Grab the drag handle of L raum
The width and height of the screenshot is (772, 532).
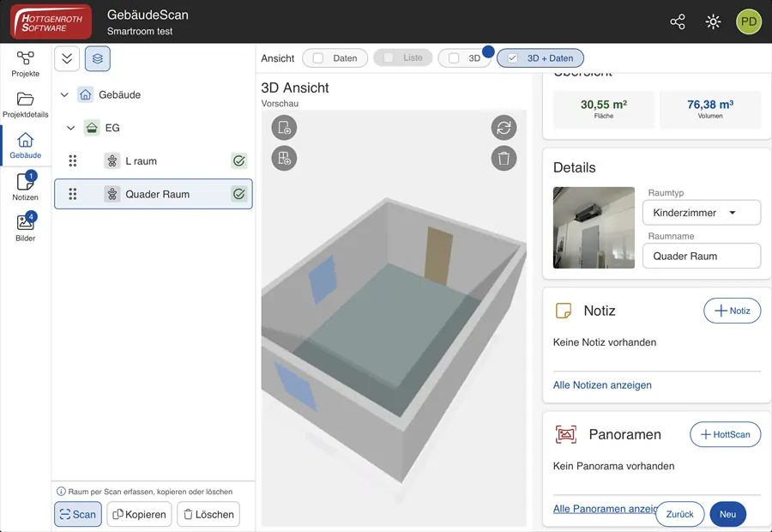(x=72, y=161)
